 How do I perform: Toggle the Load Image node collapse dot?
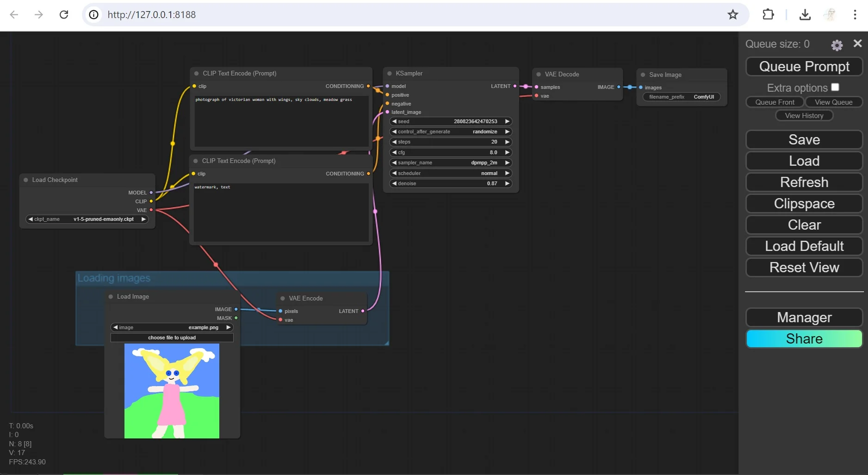[x=111, y=297]
